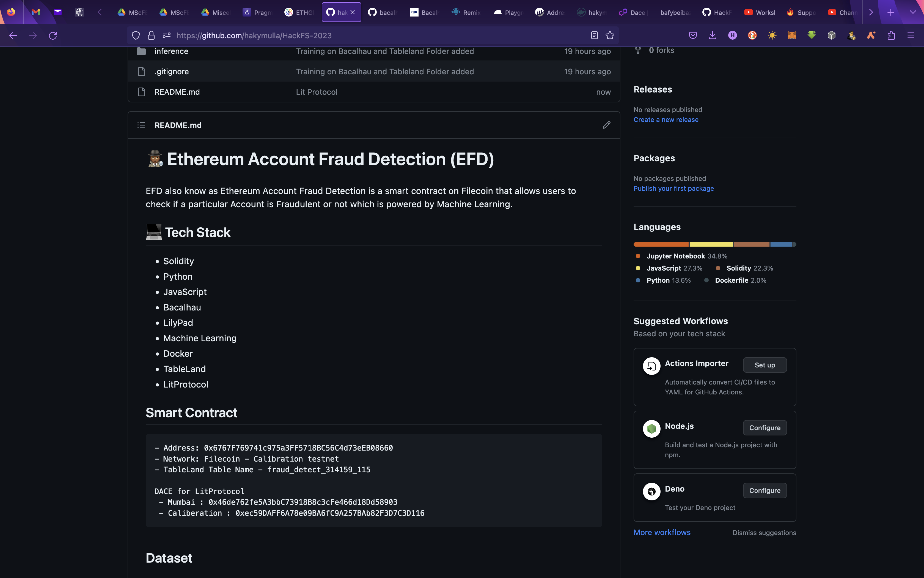Switch to the Remix tab

(467, 12)
